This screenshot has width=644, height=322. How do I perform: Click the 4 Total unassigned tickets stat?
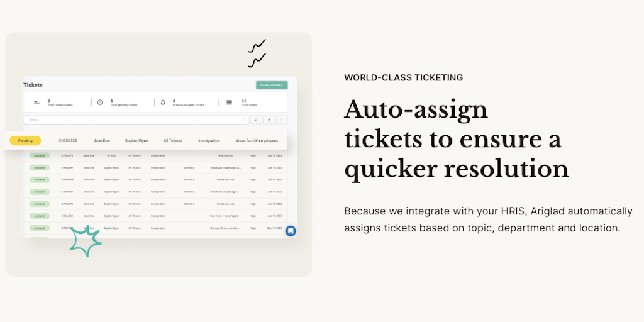(188, 103)
